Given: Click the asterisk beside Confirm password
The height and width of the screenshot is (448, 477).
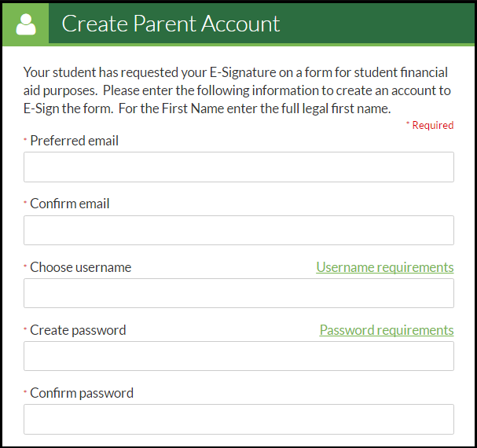Looking at the screenshot, I should coord(25,391).
